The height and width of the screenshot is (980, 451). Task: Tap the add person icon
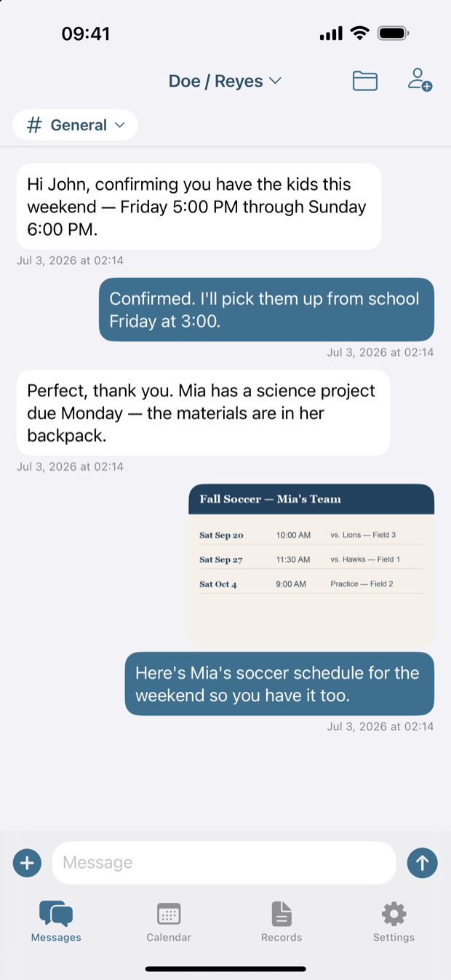[420, 80]
